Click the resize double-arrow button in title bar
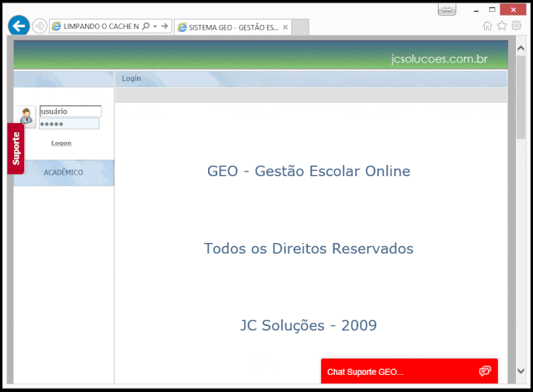 (447, 9)
